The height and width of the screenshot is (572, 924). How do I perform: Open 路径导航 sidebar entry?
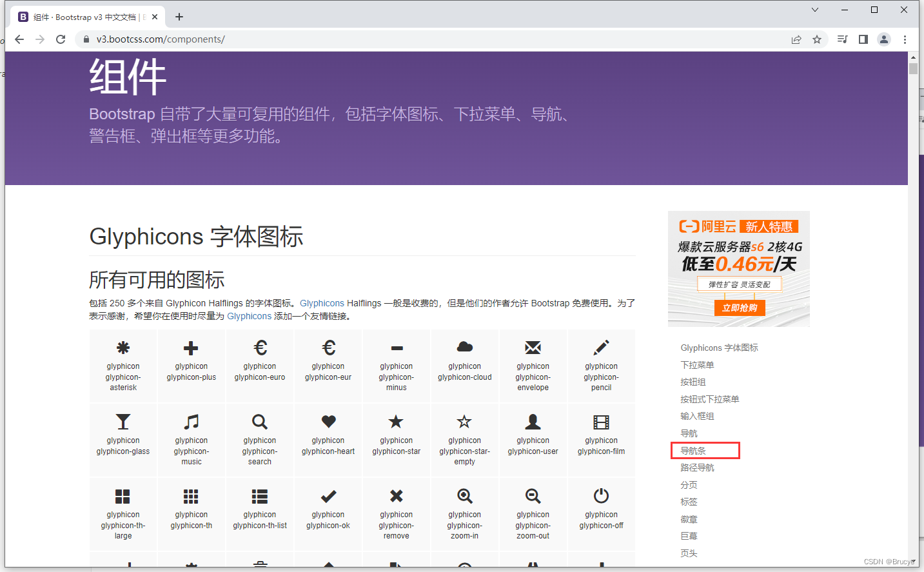coord(697,468)
